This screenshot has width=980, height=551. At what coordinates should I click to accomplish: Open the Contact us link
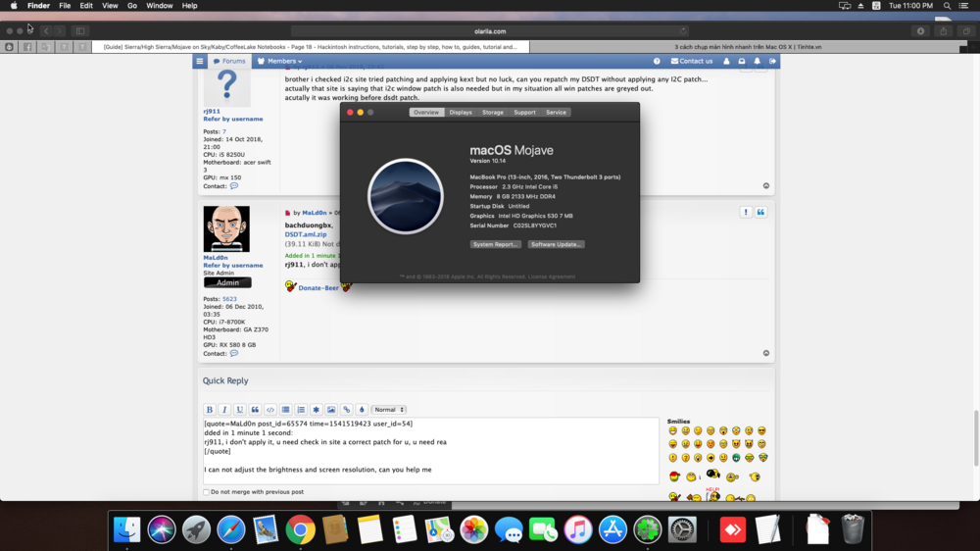pyautogui.click(x=691, y=62)
